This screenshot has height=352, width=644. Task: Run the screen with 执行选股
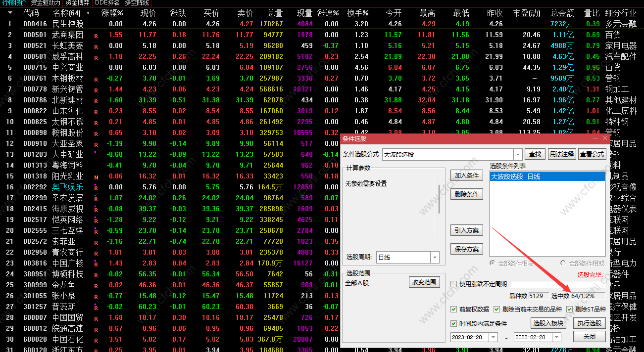tap(589, 323)
